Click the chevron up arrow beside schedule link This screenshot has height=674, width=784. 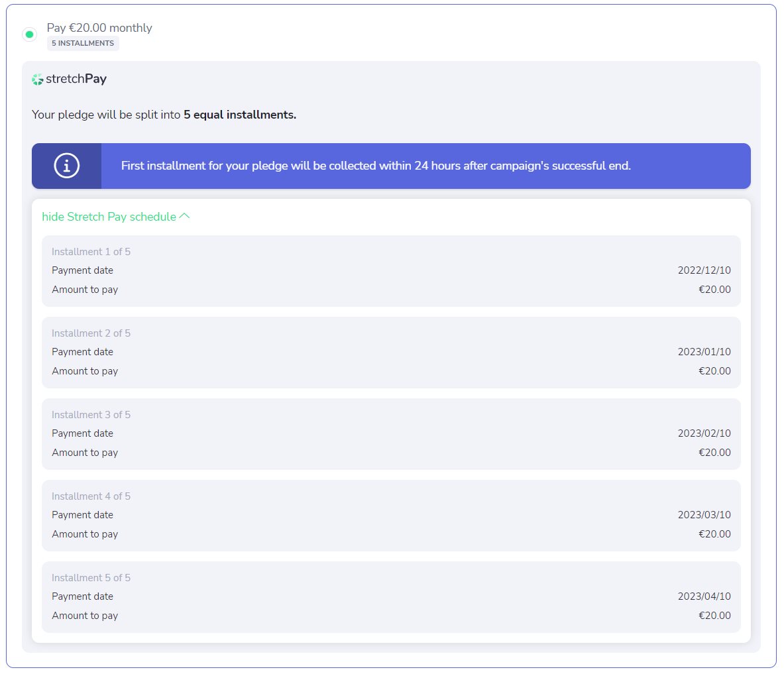(x=184, y=216)
